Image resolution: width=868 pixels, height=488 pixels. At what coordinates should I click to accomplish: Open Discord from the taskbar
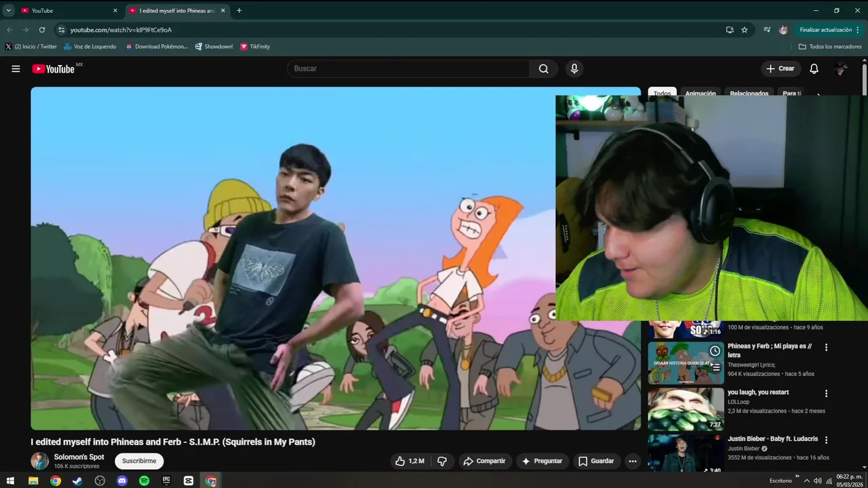pos(122,481)
